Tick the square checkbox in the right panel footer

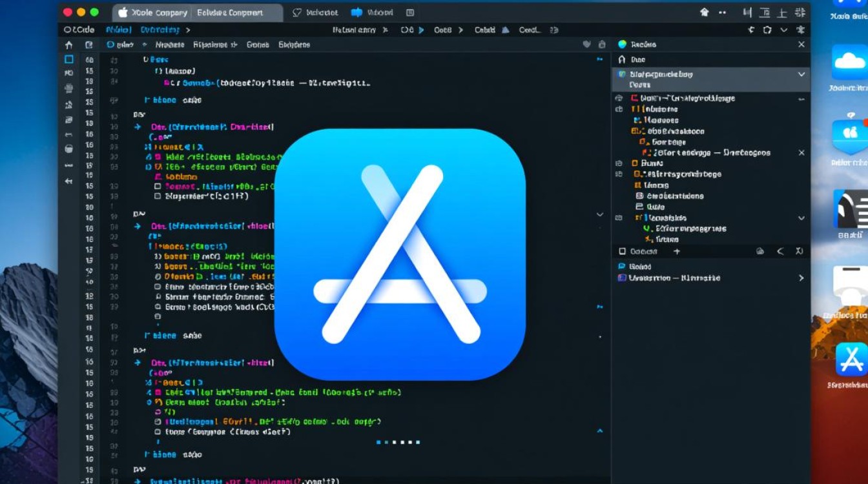coord(623,251)
